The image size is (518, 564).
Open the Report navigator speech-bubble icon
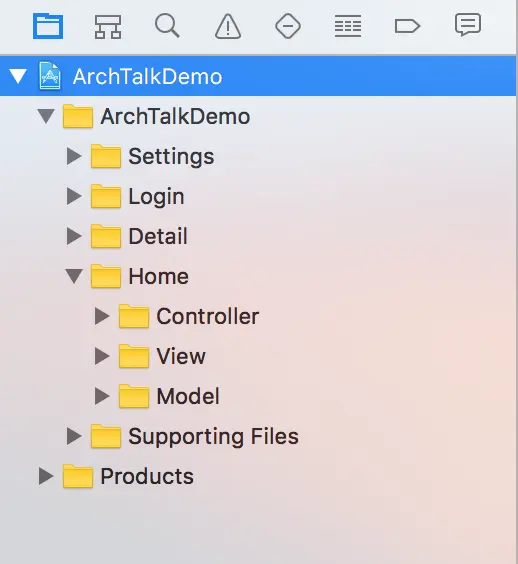click(x=468, y=25)
